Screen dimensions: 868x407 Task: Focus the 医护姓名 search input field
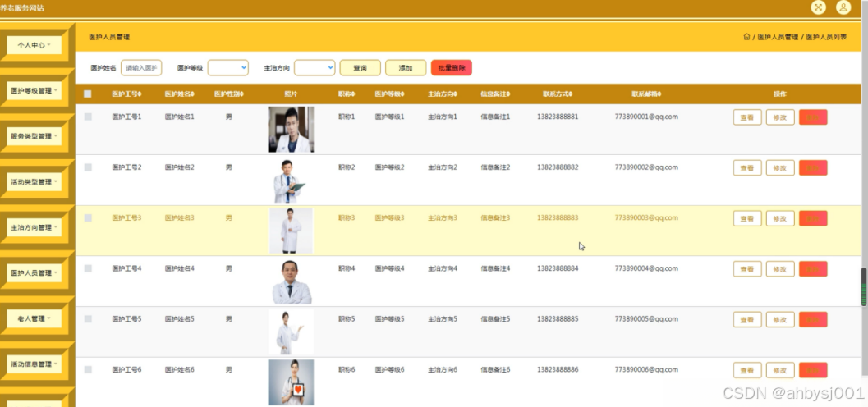[141, 67]
